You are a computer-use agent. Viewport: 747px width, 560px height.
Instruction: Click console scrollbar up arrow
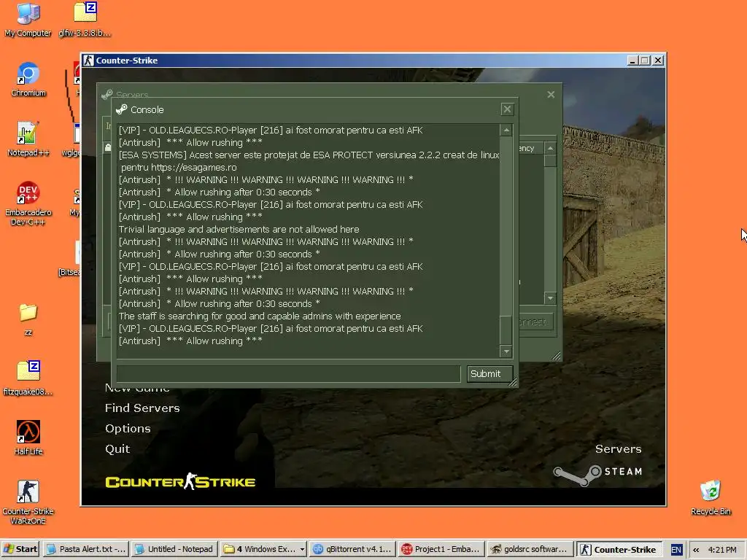tap(506, 130)
